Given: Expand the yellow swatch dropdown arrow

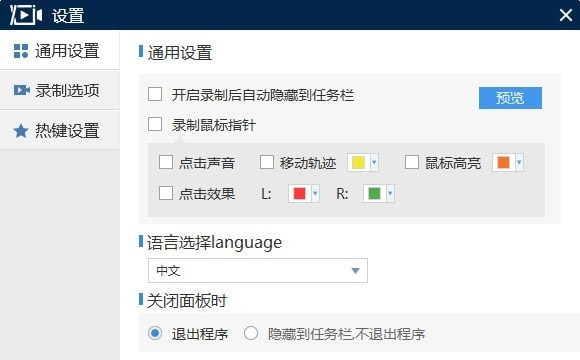Looking at the screenshot, I should [x=374, y=162].
